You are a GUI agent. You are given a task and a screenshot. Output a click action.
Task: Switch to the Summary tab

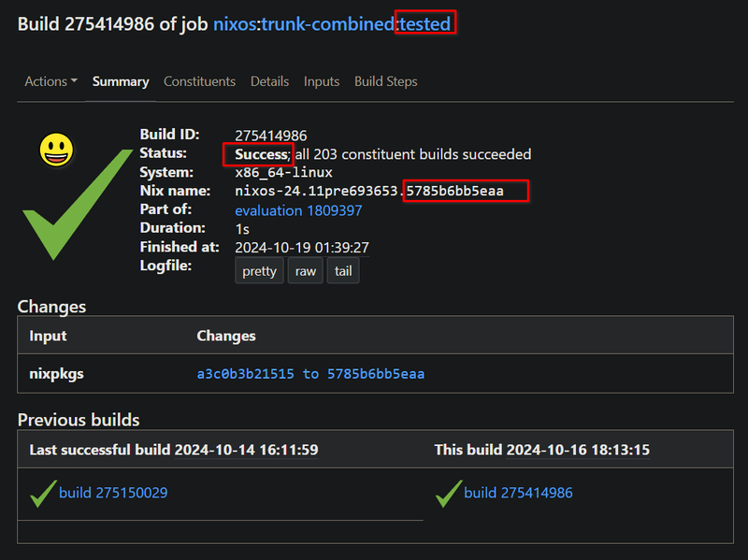click(121, 81)
